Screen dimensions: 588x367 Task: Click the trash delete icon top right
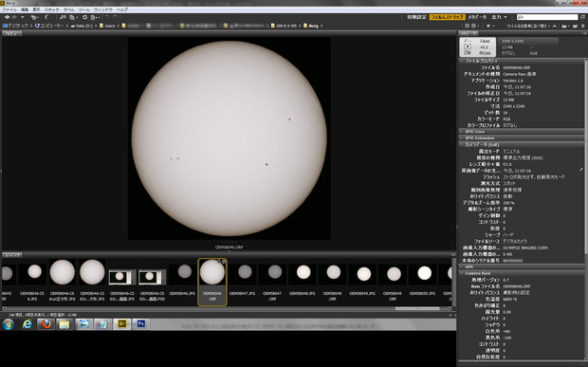[x=582, y=26]
